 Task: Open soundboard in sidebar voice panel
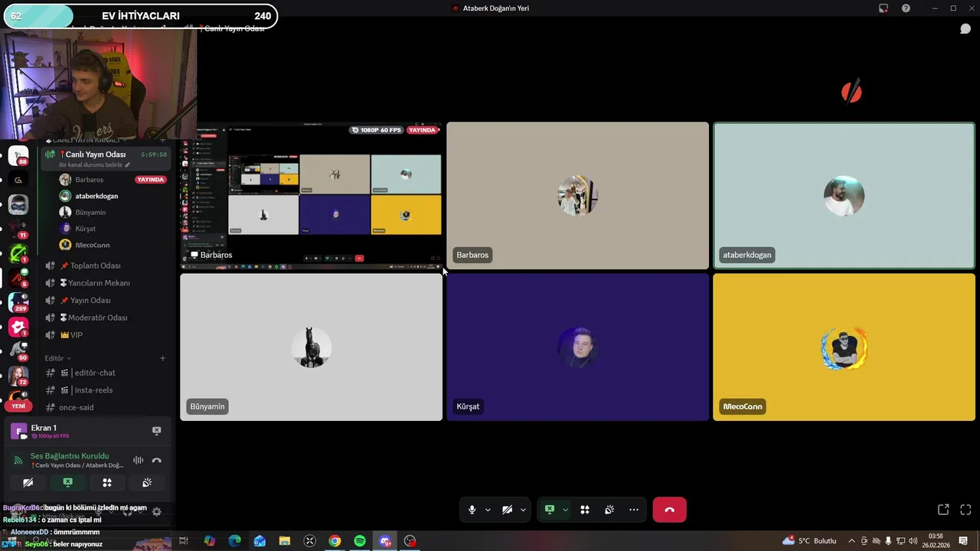[x=147, y=483]
